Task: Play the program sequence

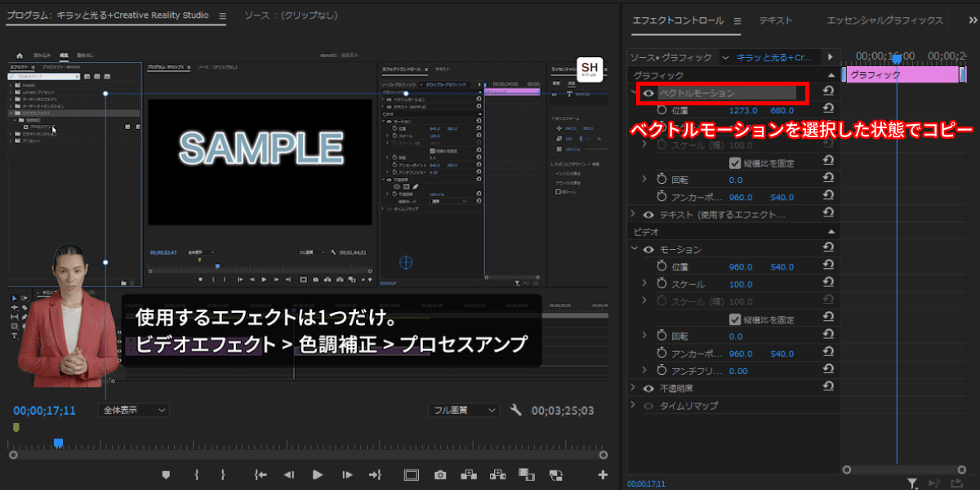Action: pyautogui.click(x=318, y=474)
